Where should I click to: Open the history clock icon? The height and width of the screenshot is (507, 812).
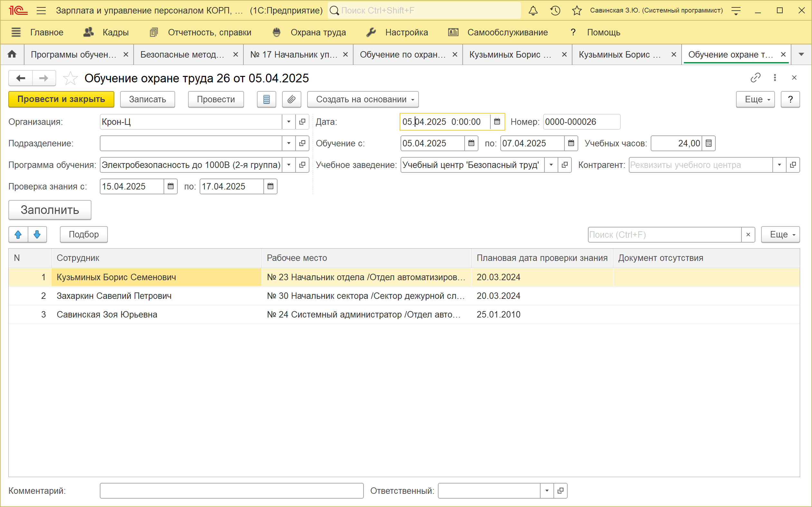[555, 10]
